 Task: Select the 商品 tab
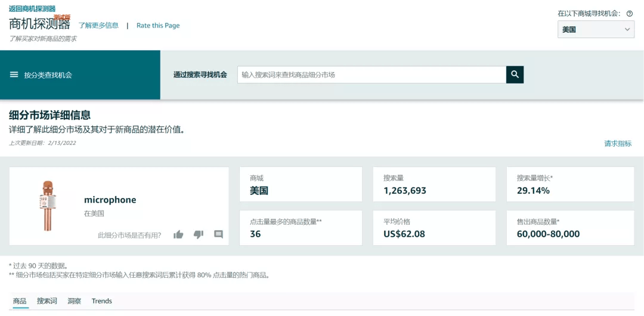pos(20,301)
